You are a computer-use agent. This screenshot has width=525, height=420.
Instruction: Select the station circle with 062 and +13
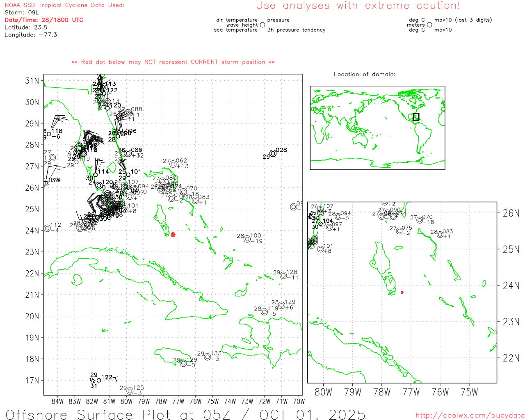point(173,164)
